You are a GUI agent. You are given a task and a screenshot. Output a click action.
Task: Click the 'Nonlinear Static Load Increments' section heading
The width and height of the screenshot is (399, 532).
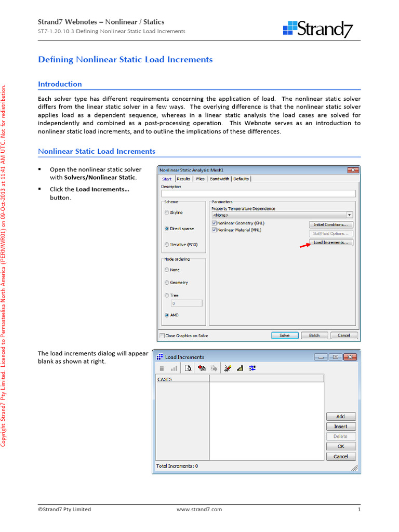click(x=97, y=151)
